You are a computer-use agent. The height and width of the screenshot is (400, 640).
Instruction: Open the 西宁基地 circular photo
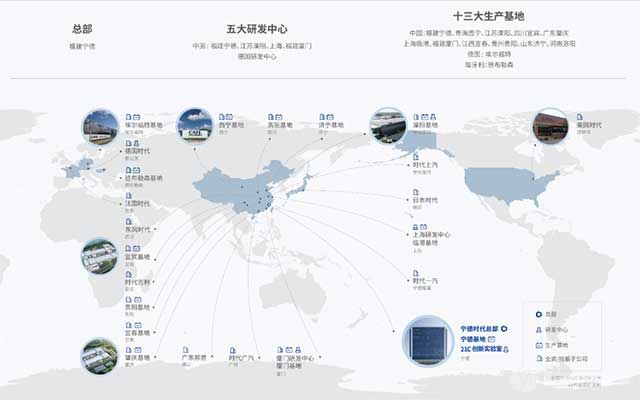(195, 126)
